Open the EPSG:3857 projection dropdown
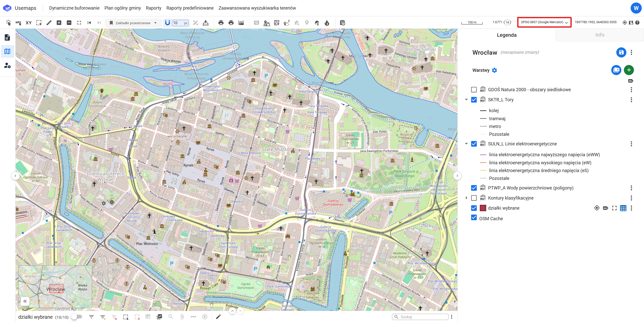Screen dimensions: 644x322 coord(544,22)
